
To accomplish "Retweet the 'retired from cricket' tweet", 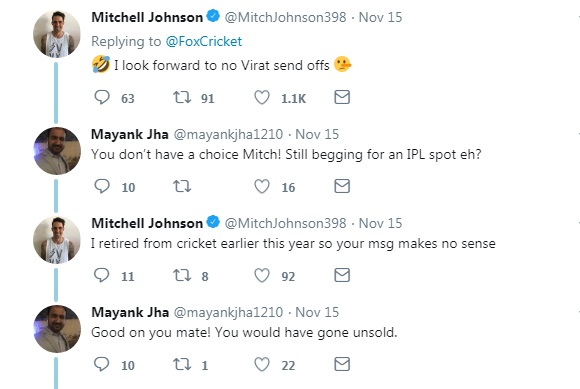I will click(x=182, y=275).
